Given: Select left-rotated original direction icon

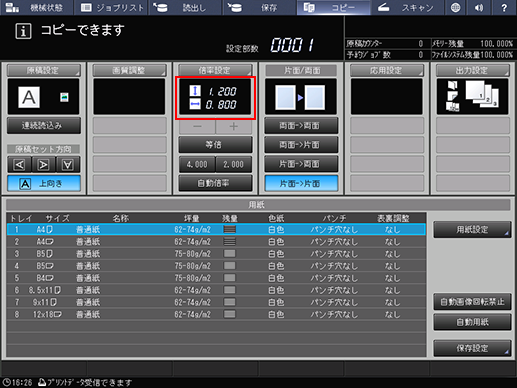Looking at the screenshot, I should tap(20, 164).
